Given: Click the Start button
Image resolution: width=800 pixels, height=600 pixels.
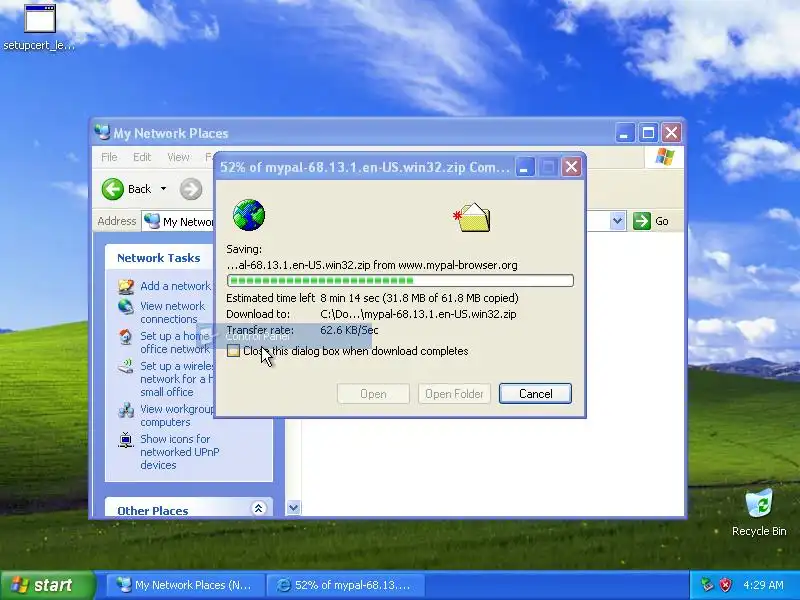Looking at the screenshot, I should 48,585.
